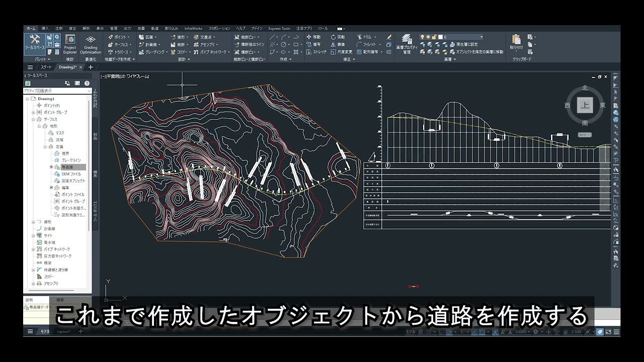Image resolution: width=644 pixels, height=362 pixels.
Task: Click the help icon in Toolspace header
Action: point(87,83)
